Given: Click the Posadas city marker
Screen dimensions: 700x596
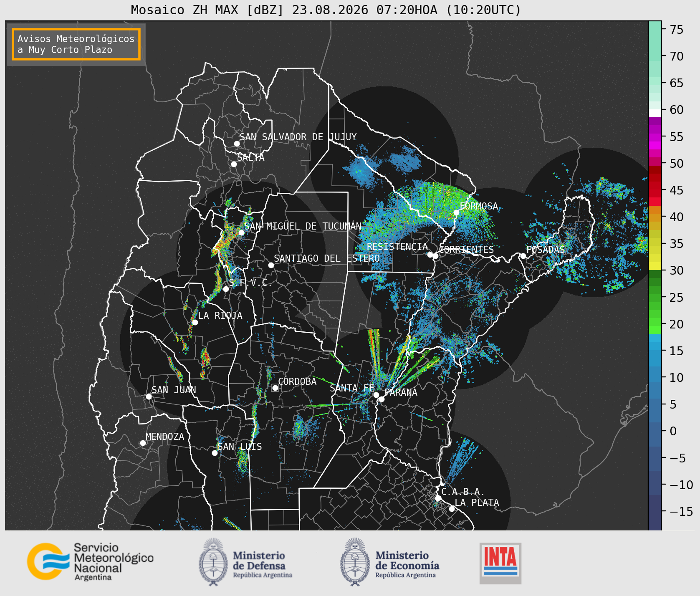Looking at the screenshot, I should point(523,256).
